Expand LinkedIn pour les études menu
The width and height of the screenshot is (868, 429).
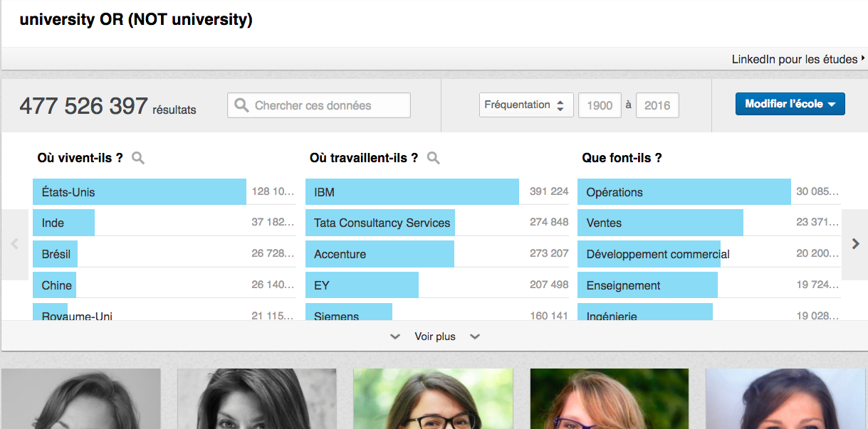click(x=798, y=60)
